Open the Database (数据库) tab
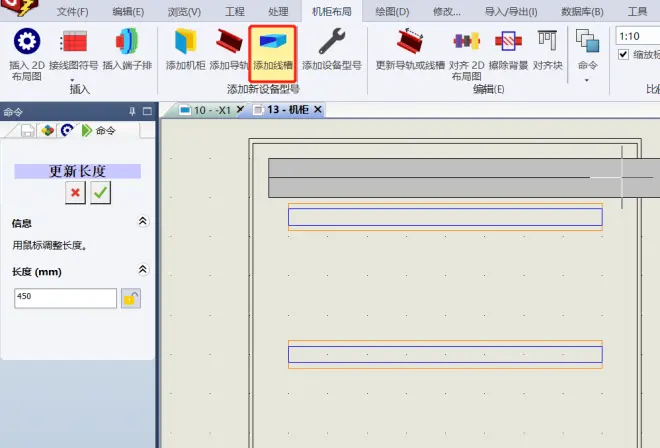This screenshot has width=660, height=448. coord(582,11)
